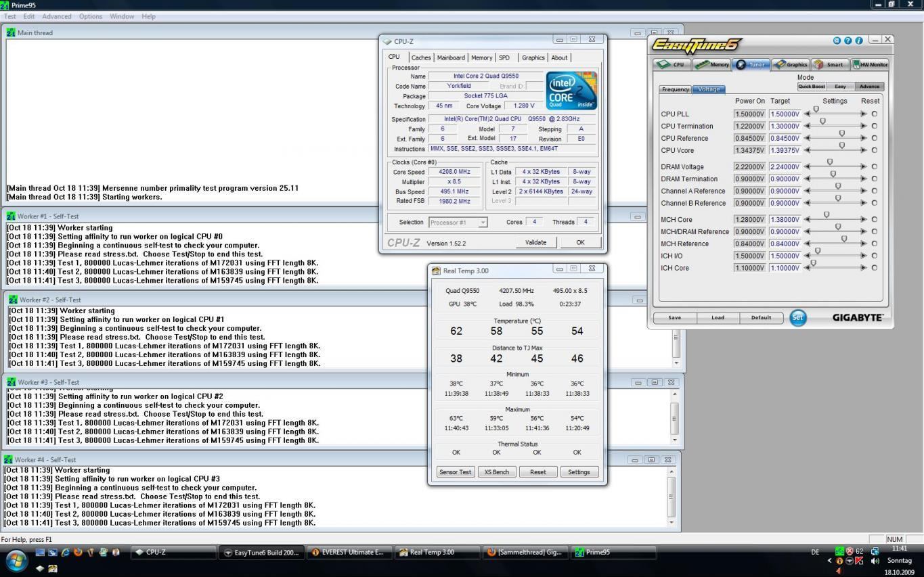Screen dimensions: 924x577
Task: Switch to the Frequency tab in EasyTune6
Action: pyautogui.click(x=676, y=89)
